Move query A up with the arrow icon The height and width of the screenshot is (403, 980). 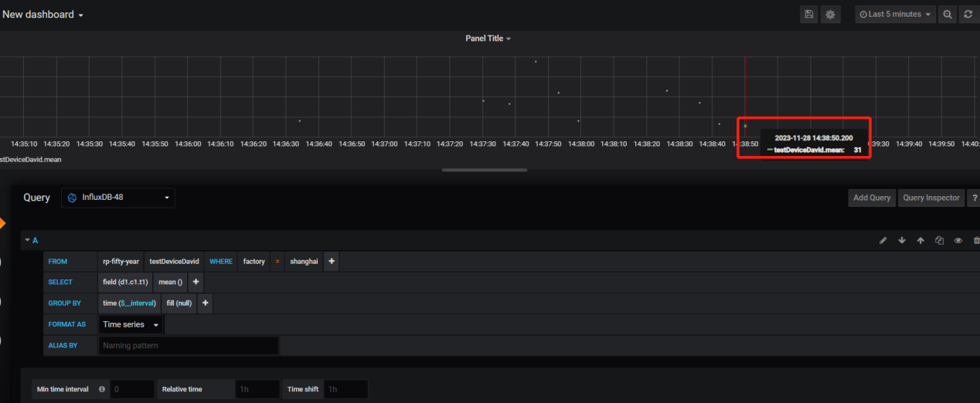point(920,241)
